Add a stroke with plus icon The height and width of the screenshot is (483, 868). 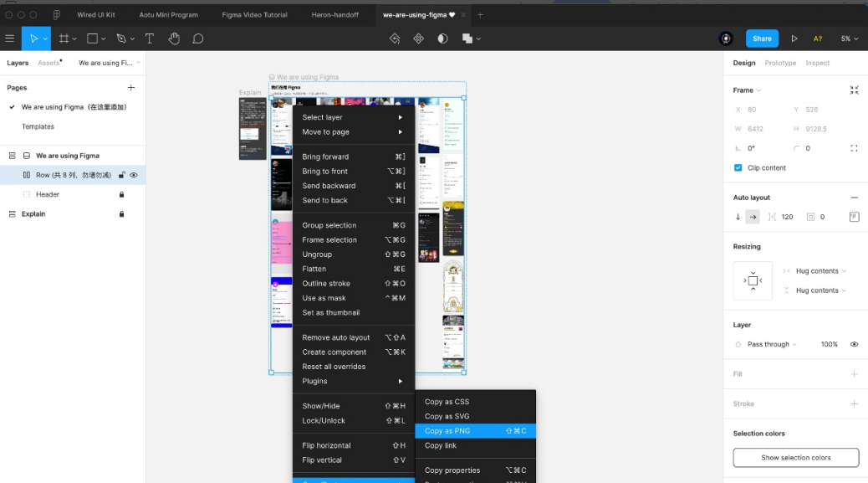coord(854,403)
